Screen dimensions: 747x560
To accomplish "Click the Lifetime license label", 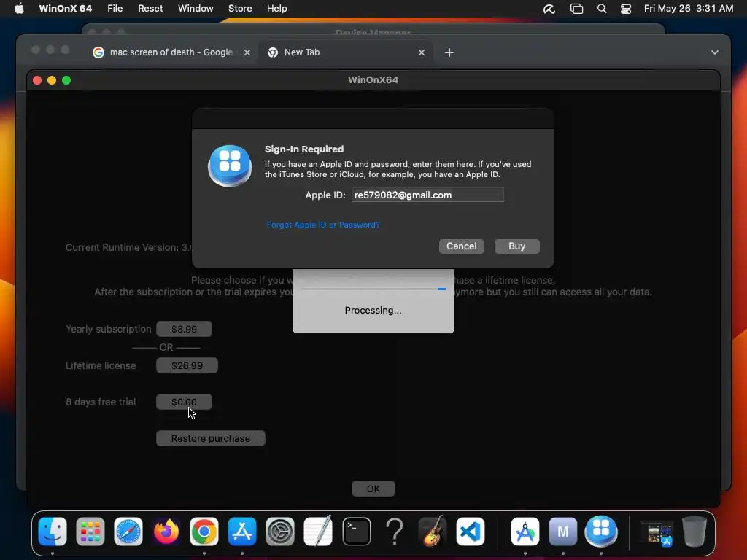I will coord(101,366).
